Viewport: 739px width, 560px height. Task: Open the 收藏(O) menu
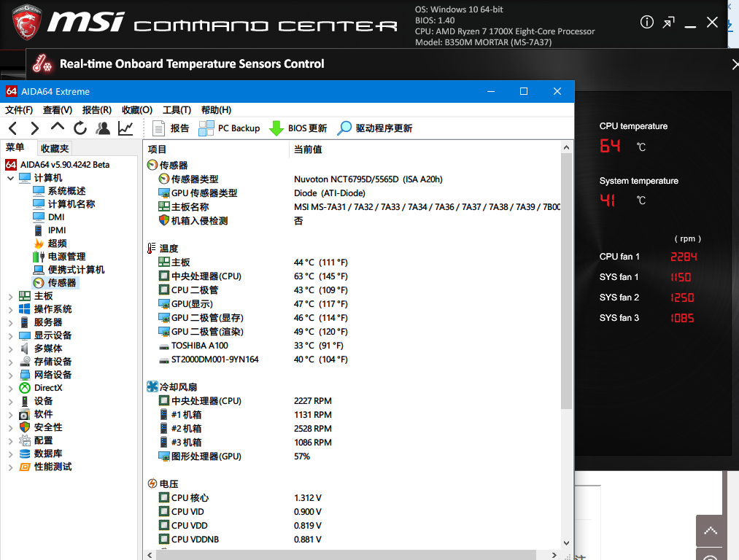pyautogui.click(x=137, y=109)
